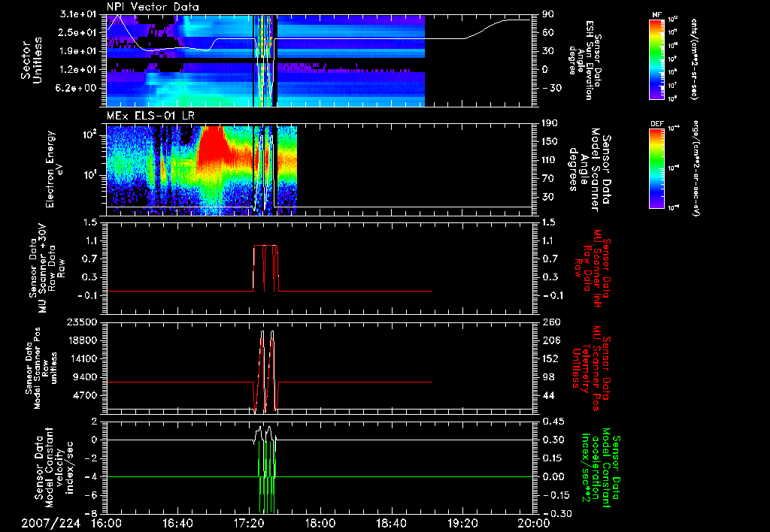This screenshot has height=532, width=770.
Task: Click the 20:00 time axis label
Action: pyautogui.click(x=533, y=523)
